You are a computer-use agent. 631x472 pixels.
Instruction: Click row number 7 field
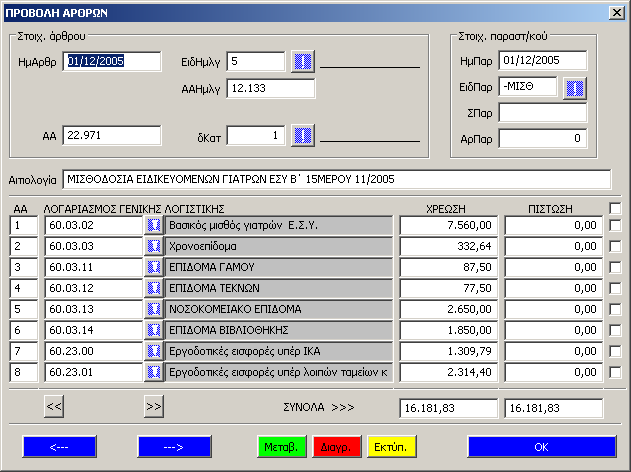[x=24, y=351]
